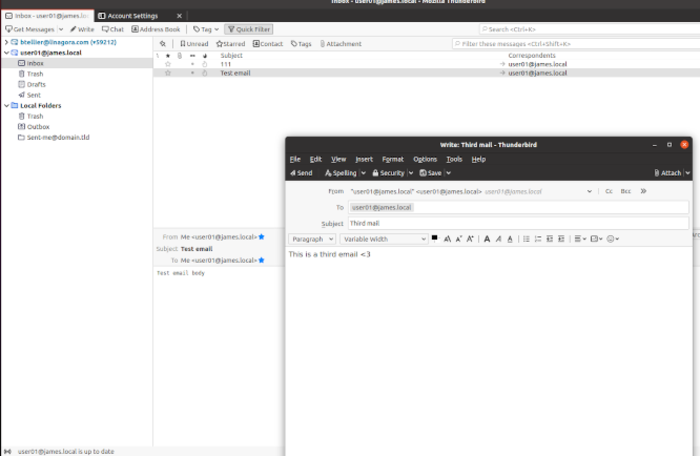700x456 pixels.
Task: Sort by attachment column header icon
Action: click(x=179, y=55)
